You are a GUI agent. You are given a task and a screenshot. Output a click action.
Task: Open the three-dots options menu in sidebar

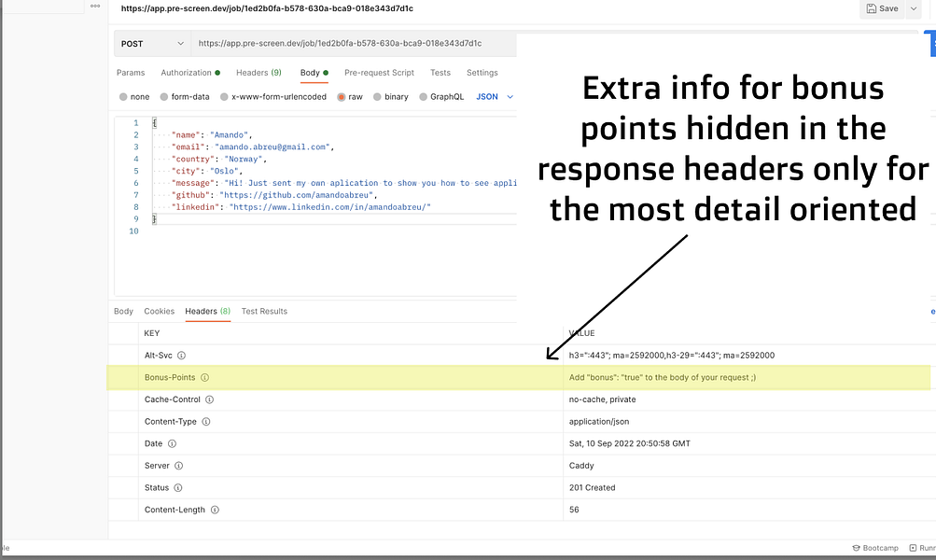(x=95, y=6)
